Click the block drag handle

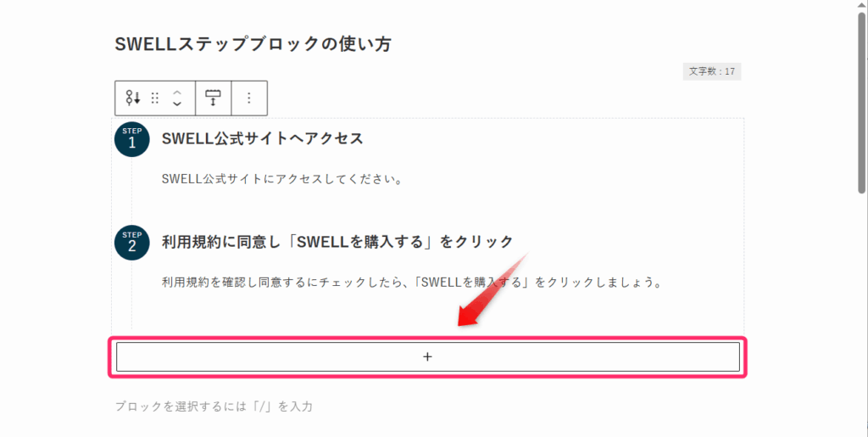coord(155,98)
